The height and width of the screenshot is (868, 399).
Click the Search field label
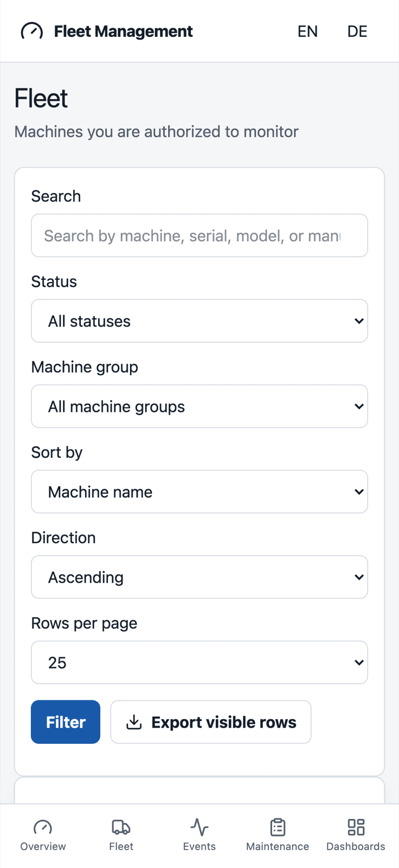pos(56,196)
